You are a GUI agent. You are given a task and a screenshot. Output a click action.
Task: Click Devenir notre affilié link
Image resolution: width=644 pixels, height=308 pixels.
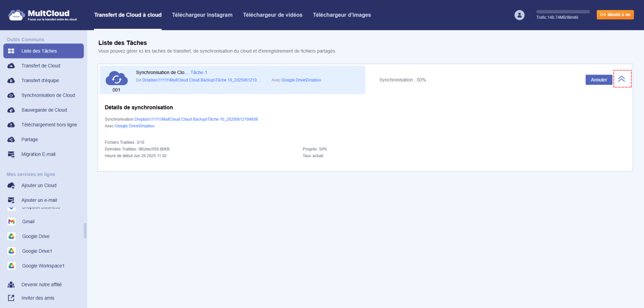pos(41,284)
